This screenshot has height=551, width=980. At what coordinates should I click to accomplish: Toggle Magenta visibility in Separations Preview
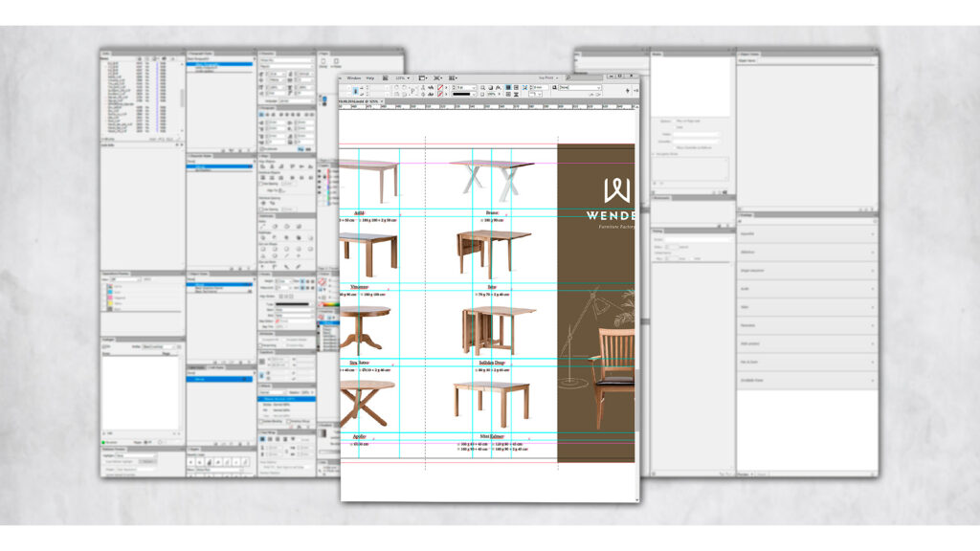(103, 298)
